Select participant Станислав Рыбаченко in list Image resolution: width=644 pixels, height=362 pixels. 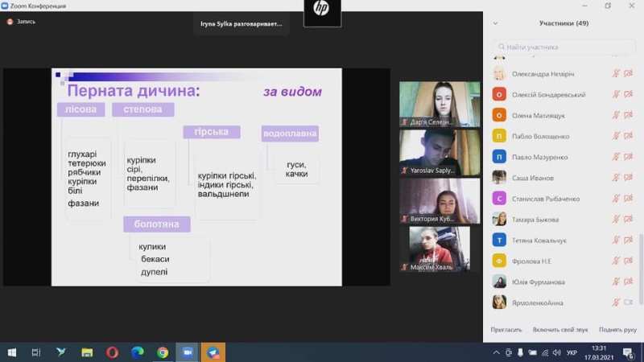click(562, 199)
